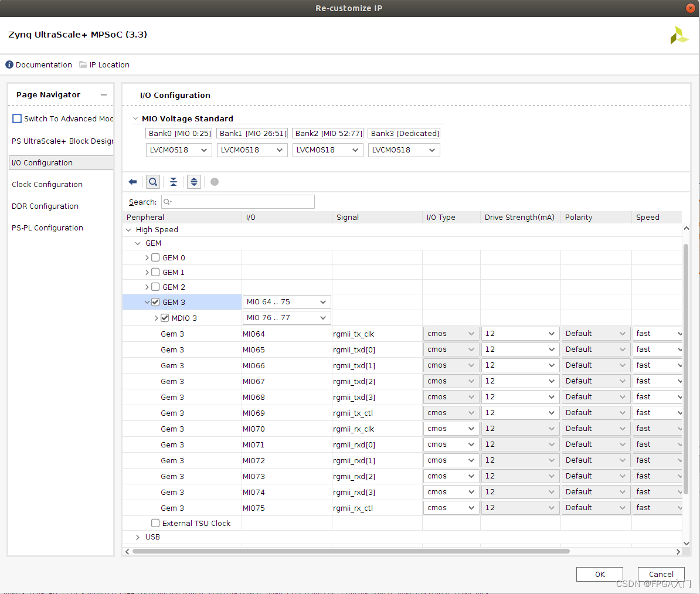Open DDR Configuration page
This screenshot has width=700, height=594.
click(x=45, y=206)
